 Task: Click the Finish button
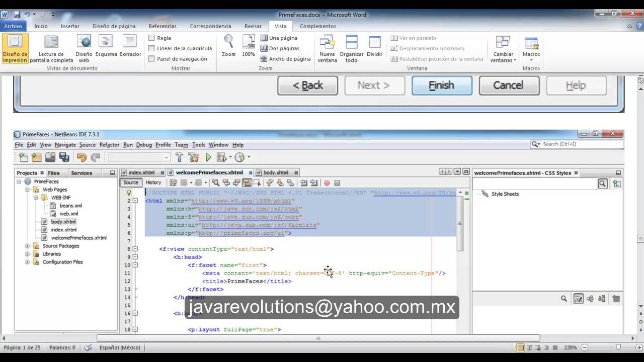[x=442, y=85]
